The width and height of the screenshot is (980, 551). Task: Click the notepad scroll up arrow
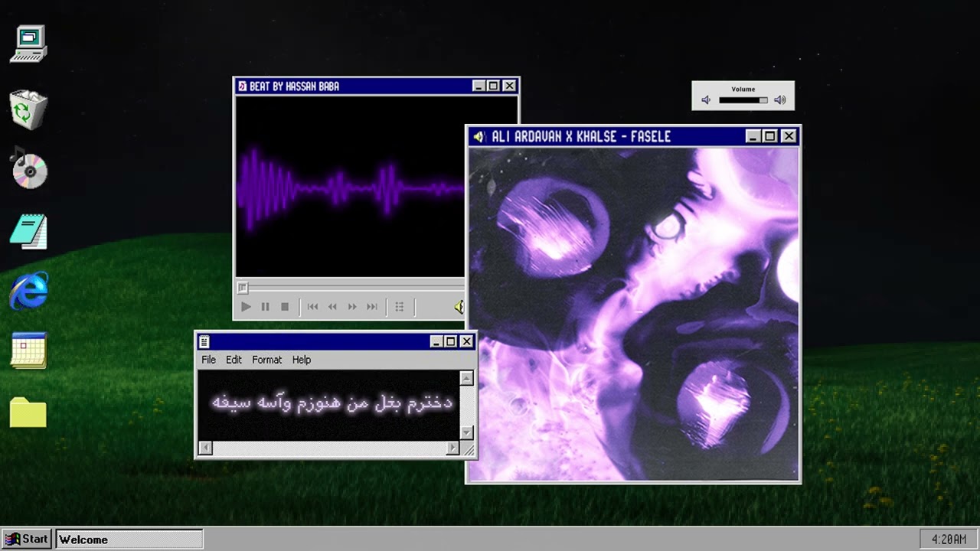(467, 378)
